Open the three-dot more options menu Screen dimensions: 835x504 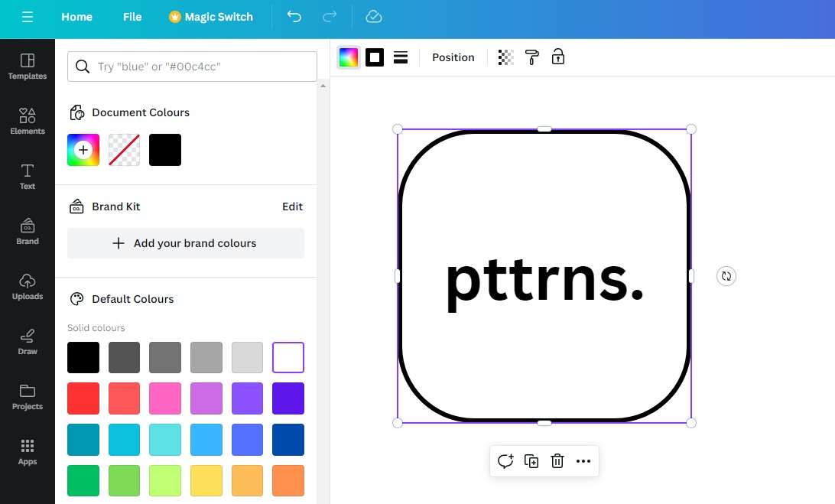583,461
